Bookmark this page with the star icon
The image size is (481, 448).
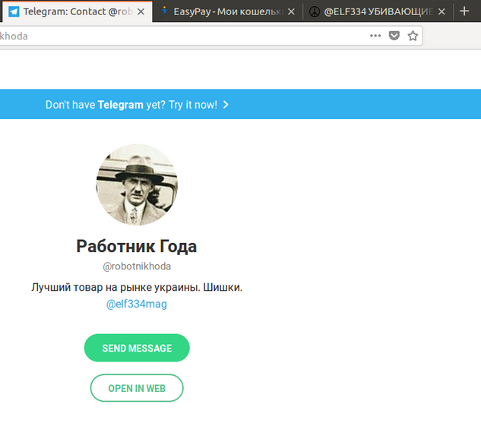click(413, 36)
